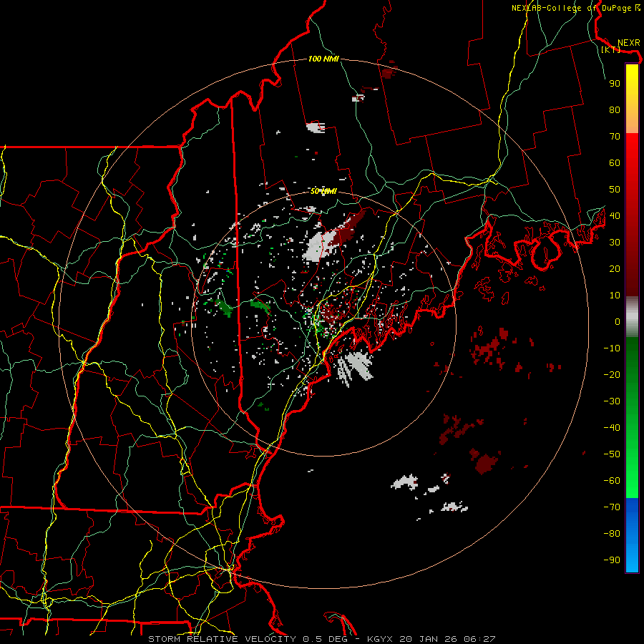Click the "-70" scale value
This screenshot has height=644, width=644.
tap(612, 507)
